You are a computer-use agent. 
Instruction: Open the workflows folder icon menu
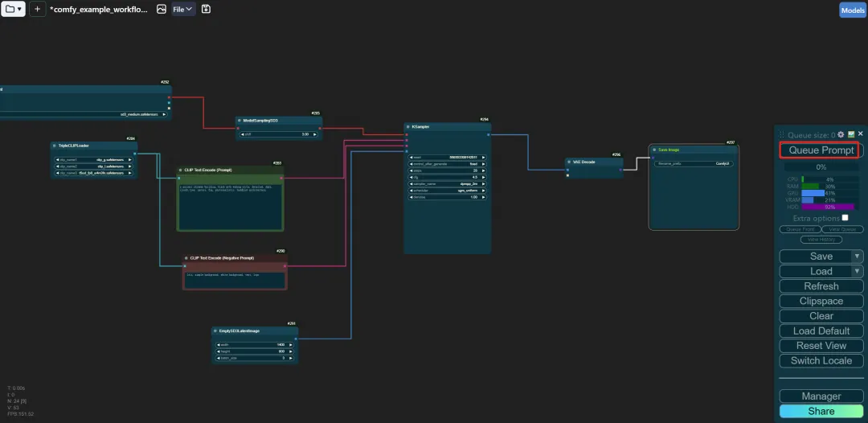click(x=13, y=9)
